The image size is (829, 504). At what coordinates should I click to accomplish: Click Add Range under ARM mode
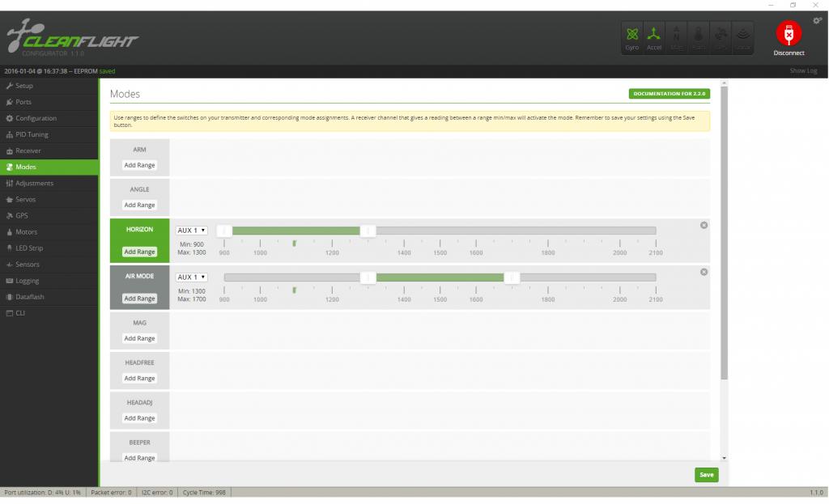tap(139, 165)
